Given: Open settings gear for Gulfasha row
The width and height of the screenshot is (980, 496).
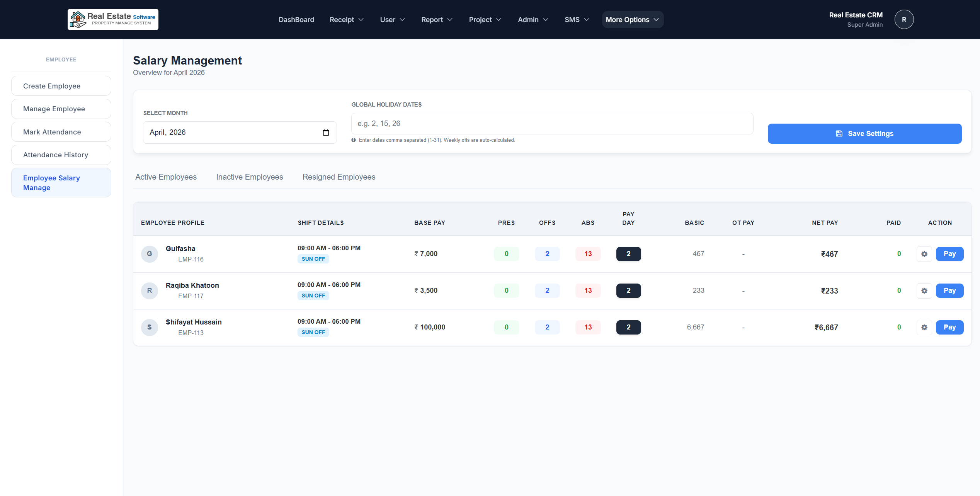Looking at the screenshot, I should pos(924,254).
